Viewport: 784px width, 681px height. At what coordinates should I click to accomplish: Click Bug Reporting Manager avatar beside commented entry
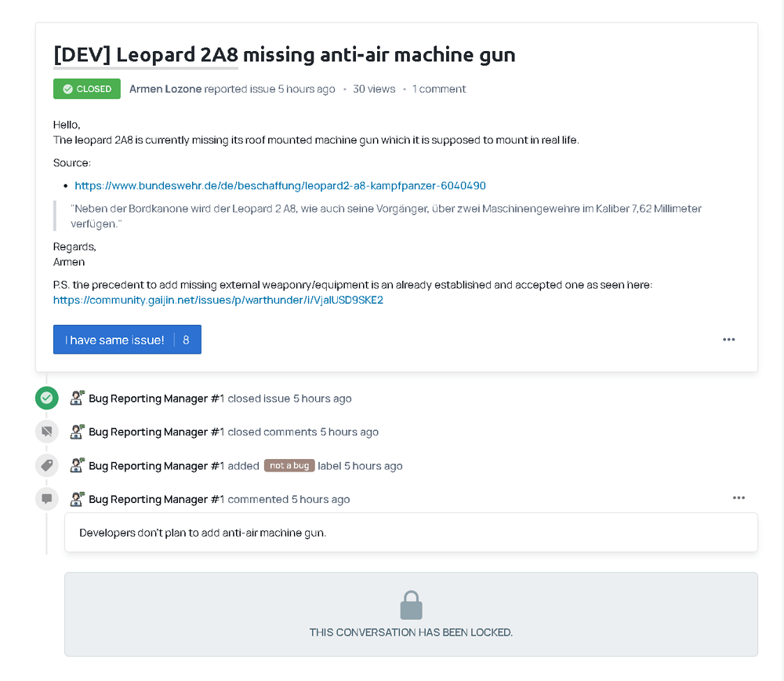pos(77,499)
